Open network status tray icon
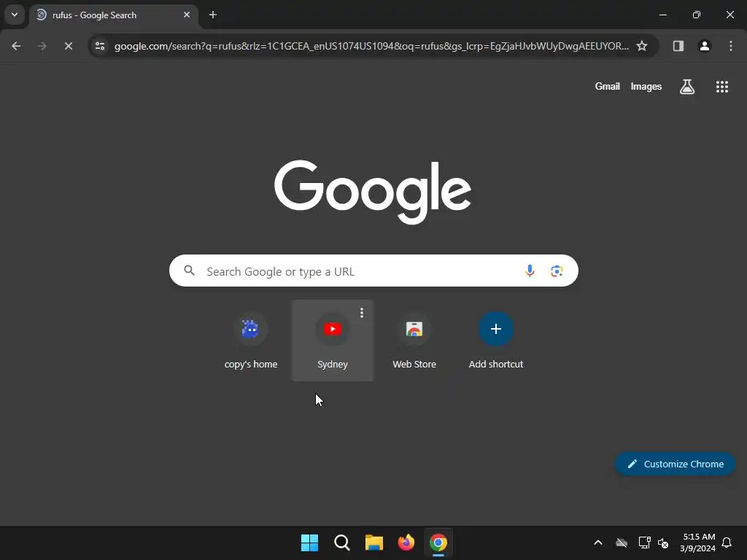This screenshot has width=747, height=560. [x=645, y=542]
